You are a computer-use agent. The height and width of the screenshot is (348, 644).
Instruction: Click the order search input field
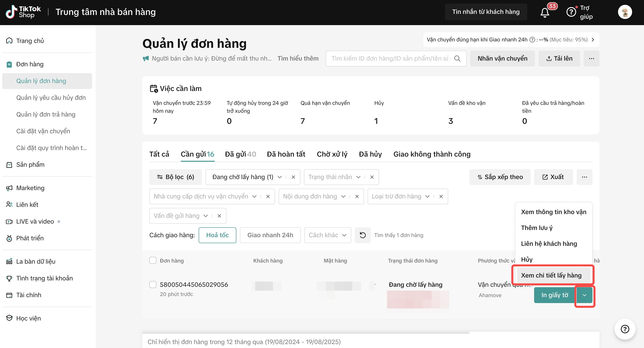[390, 59]
